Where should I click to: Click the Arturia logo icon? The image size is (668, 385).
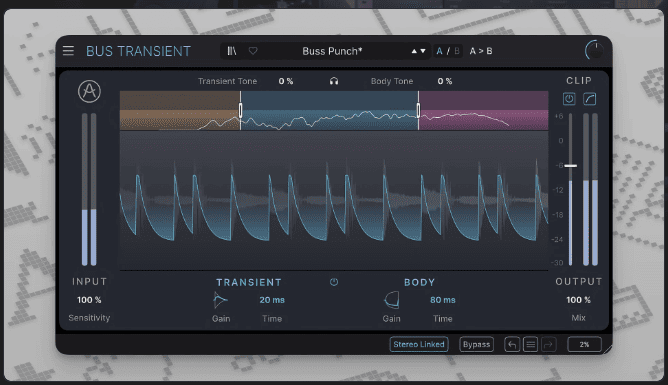(x=89, y=91)
